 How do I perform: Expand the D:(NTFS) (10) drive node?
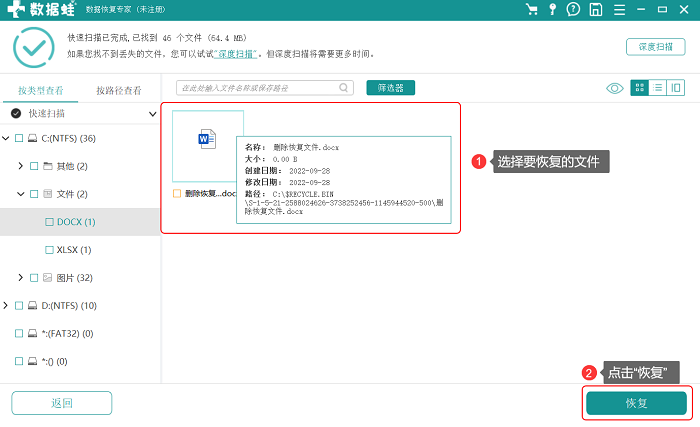pyautogui.click(x=5, y=306)
